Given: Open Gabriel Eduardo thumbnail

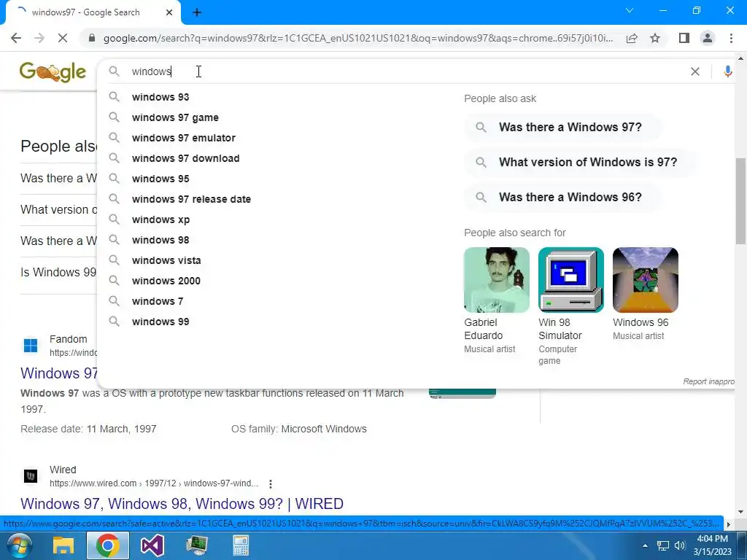Looking at the screenshot, I should (496, 280).
